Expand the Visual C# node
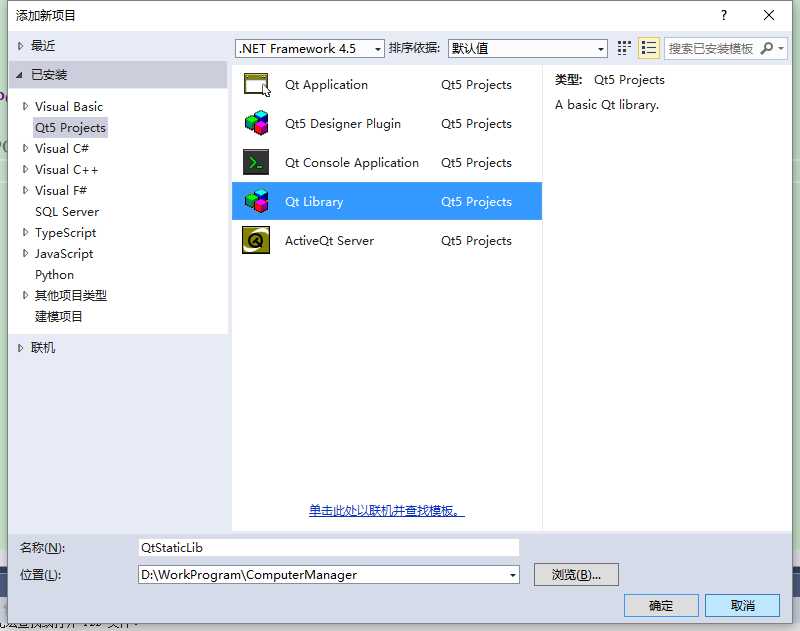 25,148
